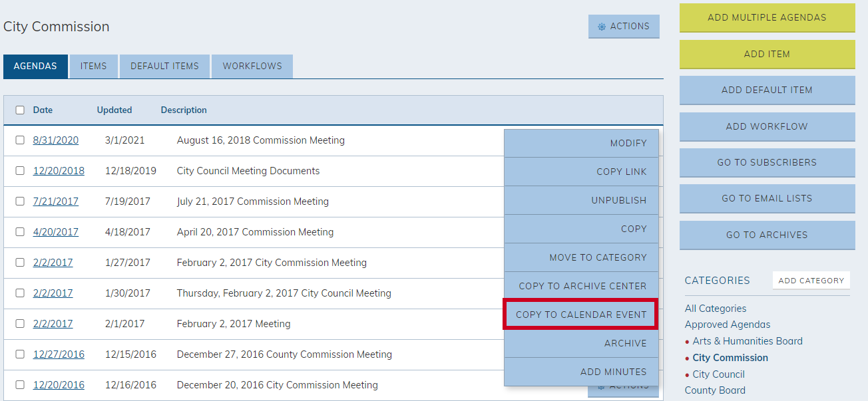The height and width of the screenshot is (401, 868).
Task: Open the Actions menu beside City Commission
Action: click(x=624, y=27)
